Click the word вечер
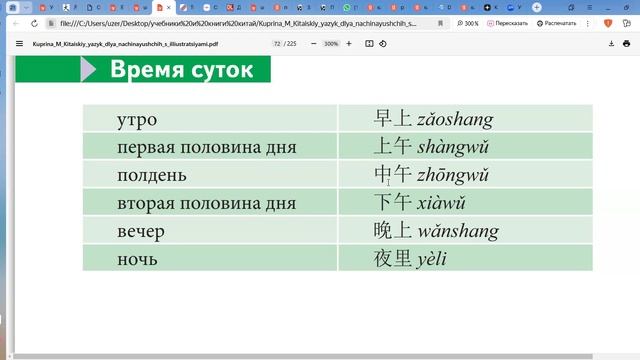Image resolution: width=640 pixels, height=360 pixels. pos(141,231)
